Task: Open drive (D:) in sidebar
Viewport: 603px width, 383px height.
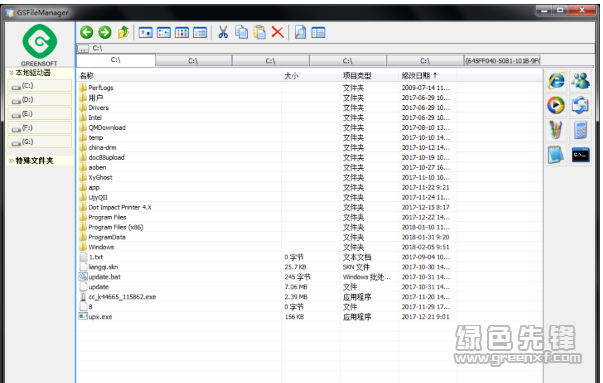Action: coord(40,100)
